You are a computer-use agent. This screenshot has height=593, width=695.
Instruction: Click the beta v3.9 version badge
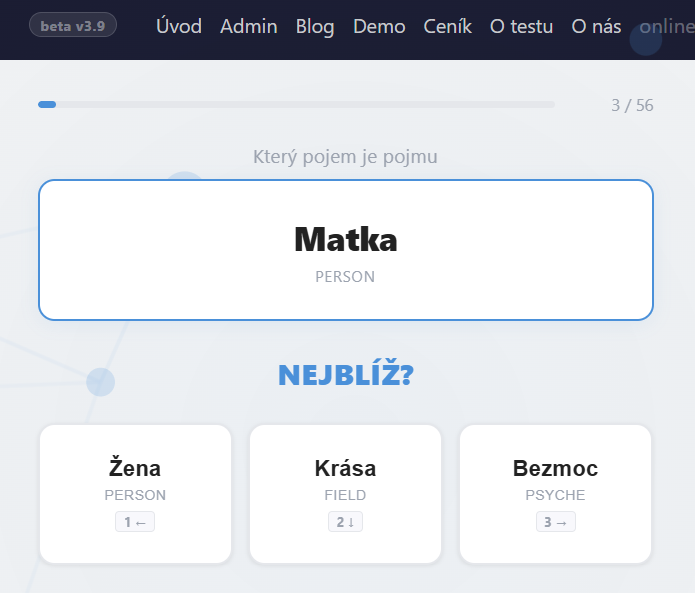tap(73, 25)
